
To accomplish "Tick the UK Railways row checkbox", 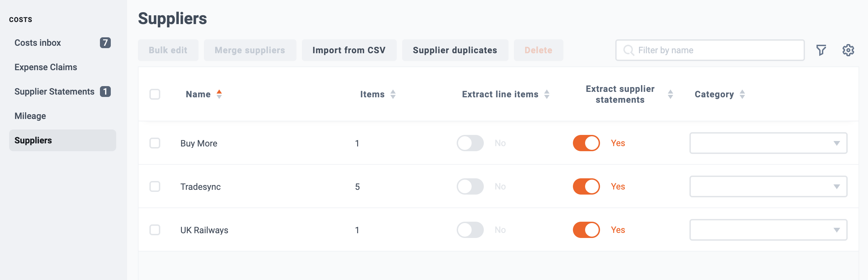I will pos(155,230).
